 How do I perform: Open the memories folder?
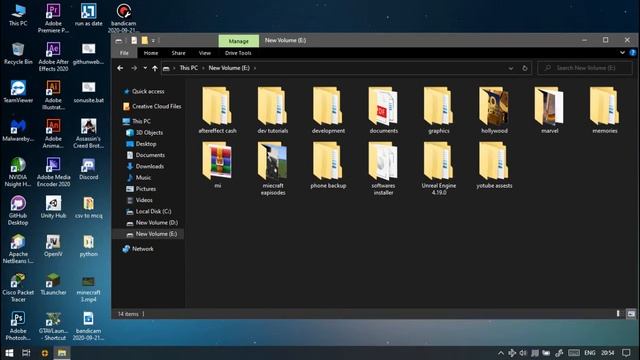(604, 110)
